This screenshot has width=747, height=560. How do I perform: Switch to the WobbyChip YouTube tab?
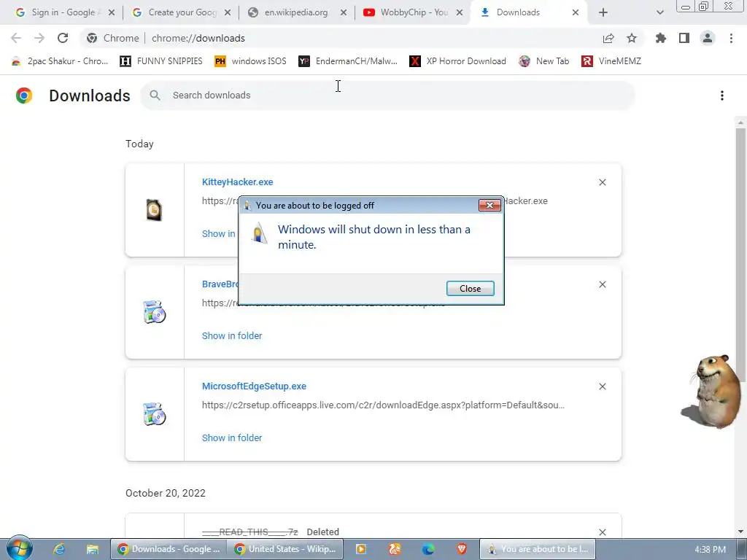[x=413, y=12]
